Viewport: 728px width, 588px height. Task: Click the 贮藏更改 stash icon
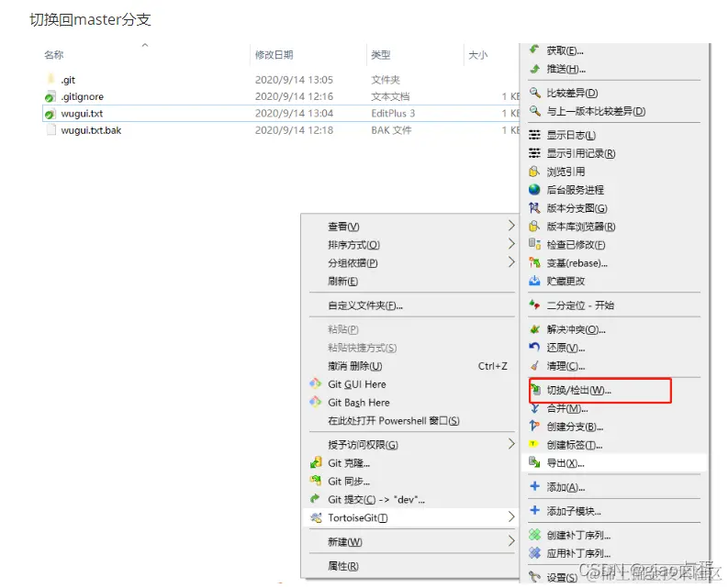(x=534, y=281)
